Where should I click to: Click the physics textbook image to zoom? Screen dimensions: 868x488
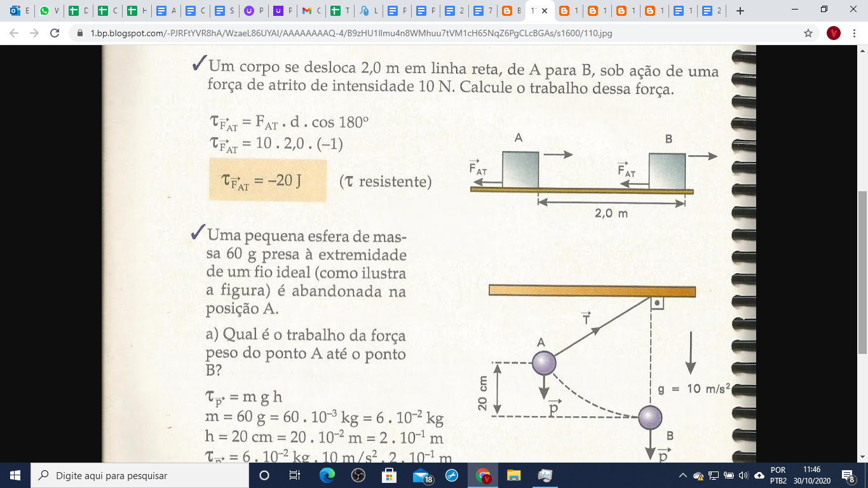click(x=429, y=254)
